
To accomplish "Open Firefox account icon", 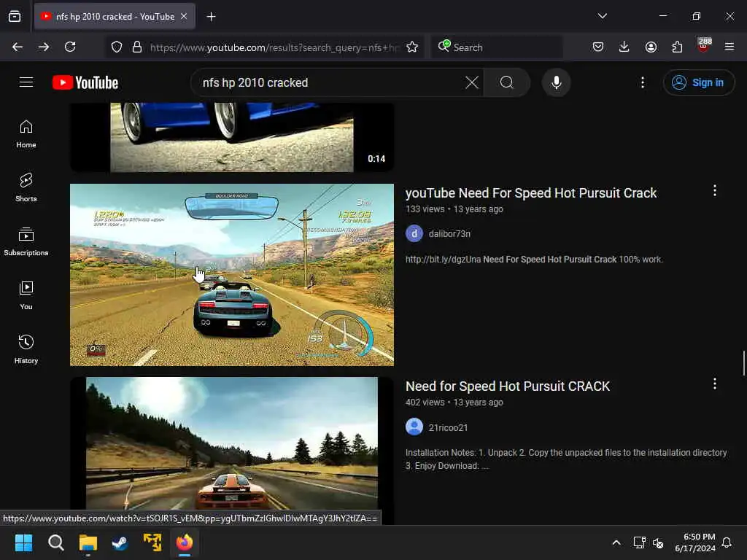I will [x=651, y=47].
